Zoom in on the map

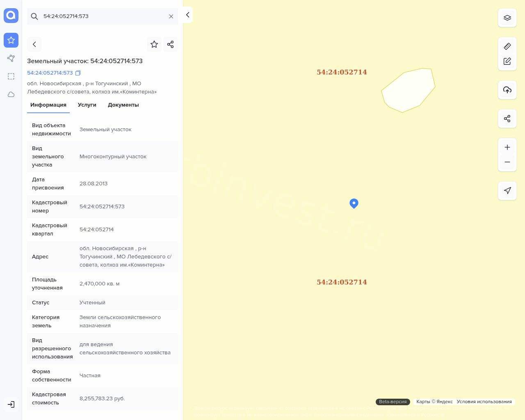pos(507,147)
